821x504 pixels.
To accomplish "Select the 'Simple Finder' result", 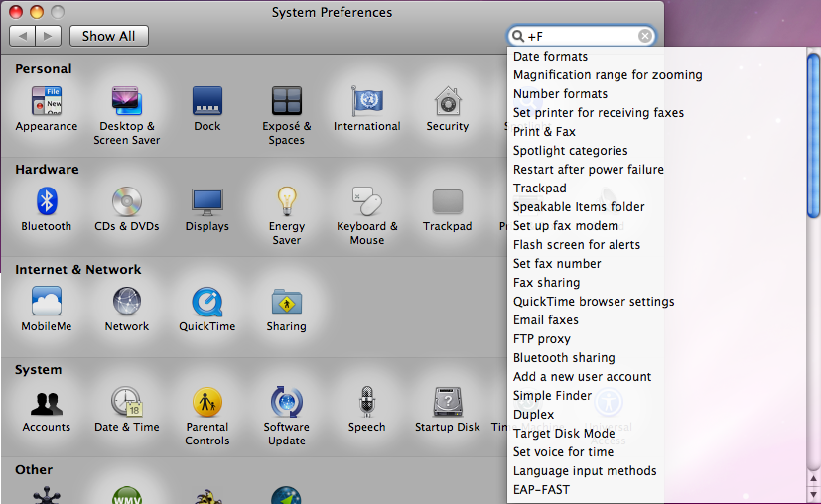I will click(x=552, y=395).
